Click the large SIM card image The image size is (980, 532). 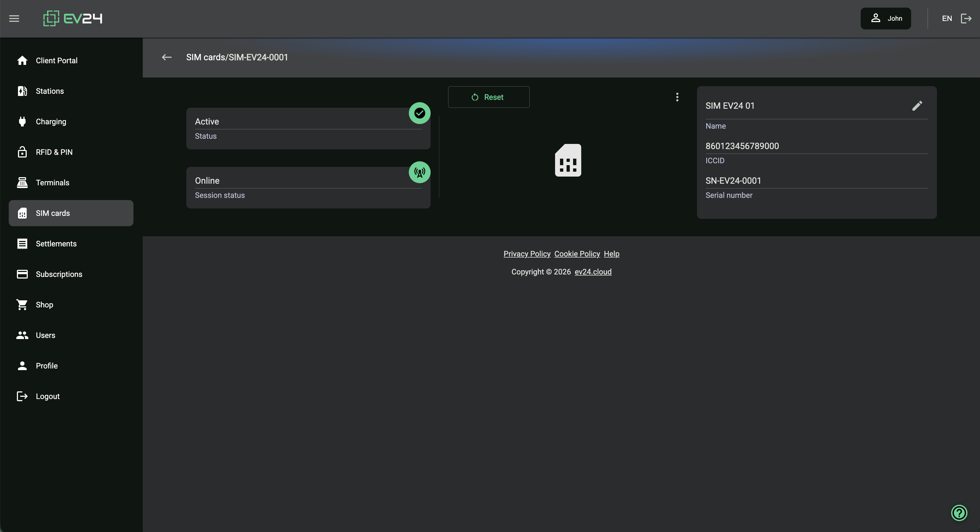coord(568,160)
